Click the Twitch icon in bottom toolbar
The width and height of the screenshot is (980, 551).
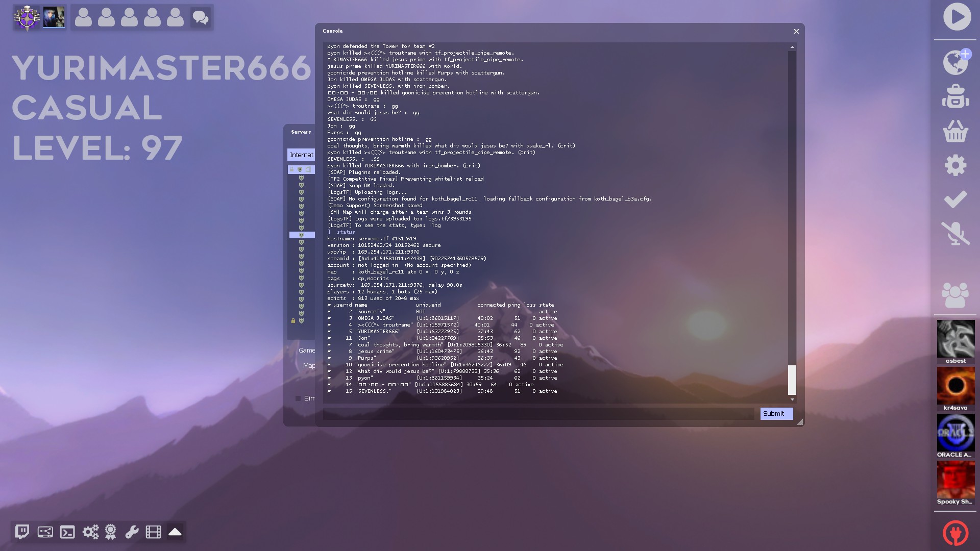pyautogui.click(x=22, y=532)
